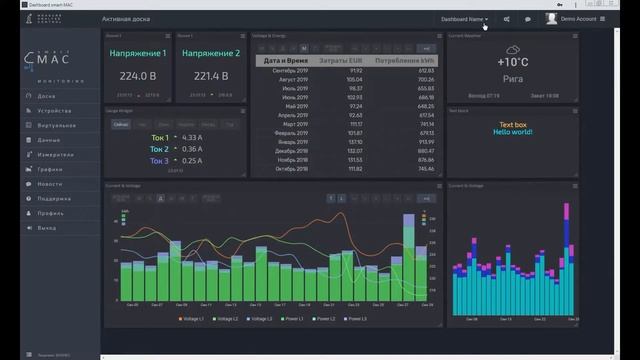This screenshot has width=640, height=360.
Task: Click the tallest bar in the cyan chart
Action: (x=566, y=259)
